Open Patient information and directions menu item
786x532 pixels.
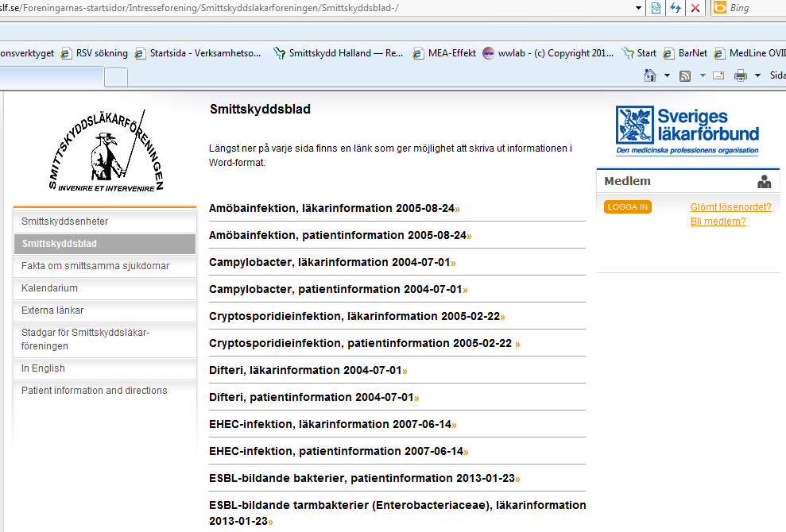click(105, 390)
